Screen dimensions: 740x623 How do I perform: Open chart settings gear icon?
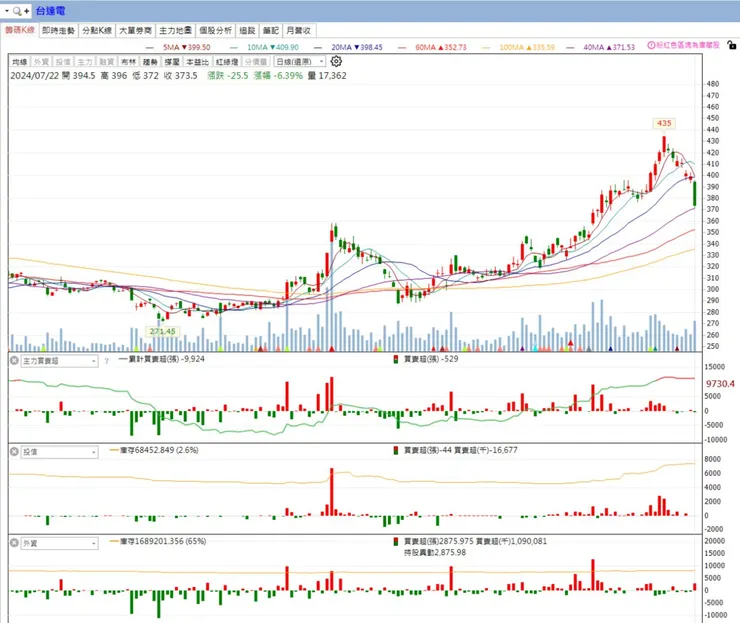pyautogui.click(x=336, y=61)
